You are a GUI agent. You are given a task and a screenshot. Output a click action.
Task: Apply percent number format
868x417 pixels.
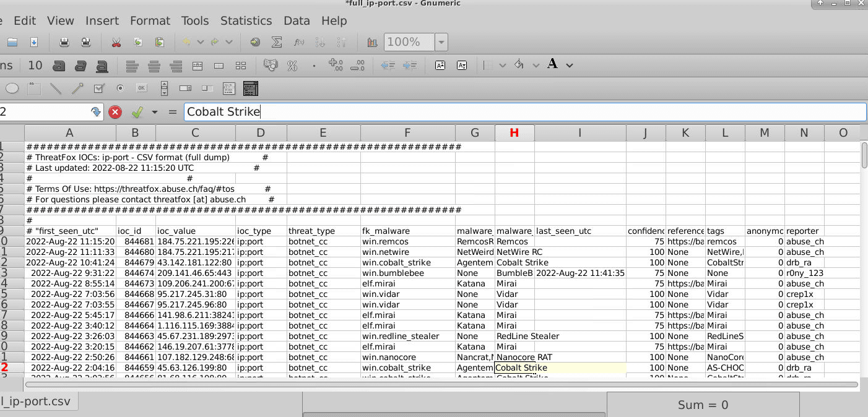(292, 65)
